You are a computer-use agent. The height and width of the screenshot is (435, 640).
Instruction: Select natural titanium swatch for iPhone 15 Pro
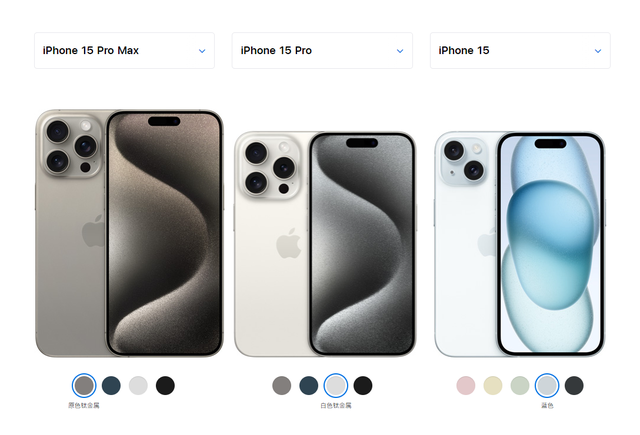pyautogui.click(x=282, y=386)
